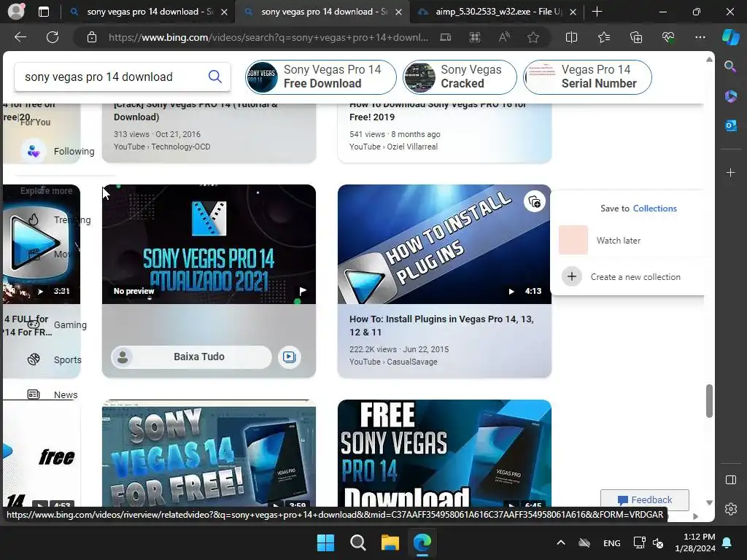Select Sports in the side menu

pyautogui.click(x=54, y=359)
